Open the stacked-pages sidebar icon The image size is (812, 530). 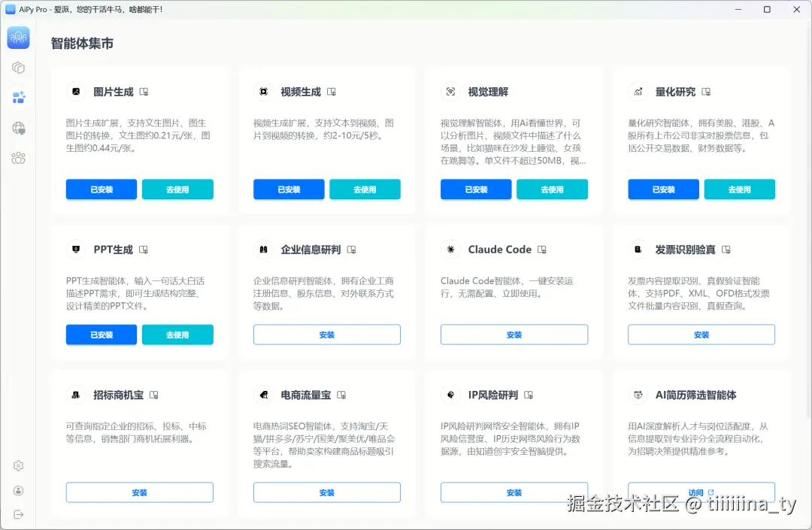pyautogui.click(x=18, y=68)
